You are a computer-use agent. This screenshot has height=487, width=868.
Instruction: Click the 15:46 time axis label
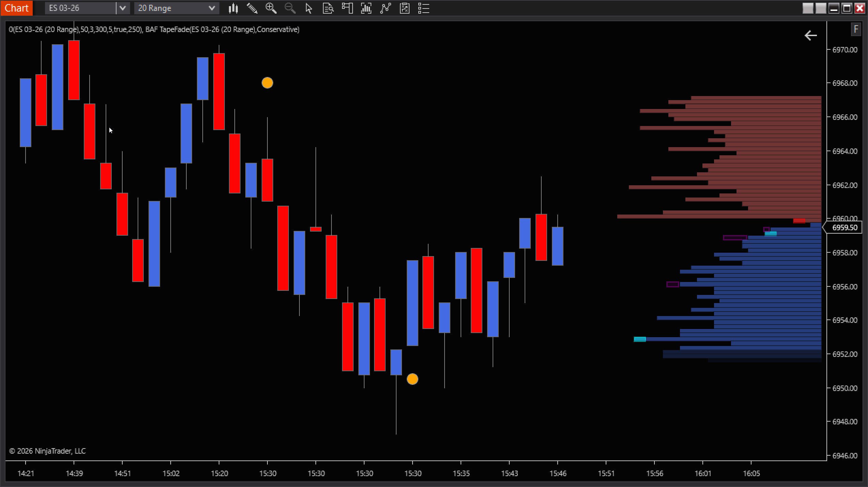click(558, 473)
